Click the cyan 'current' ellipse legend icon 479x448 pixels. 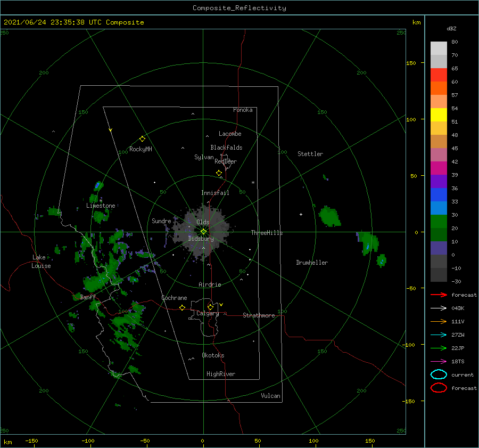pos(439,374)
